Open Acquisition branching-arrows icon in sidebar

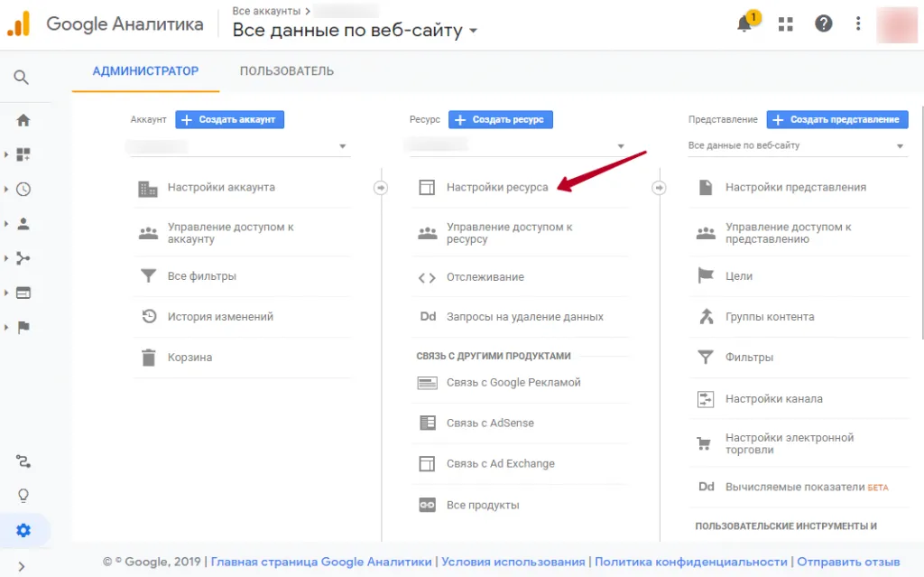[23, 258]
